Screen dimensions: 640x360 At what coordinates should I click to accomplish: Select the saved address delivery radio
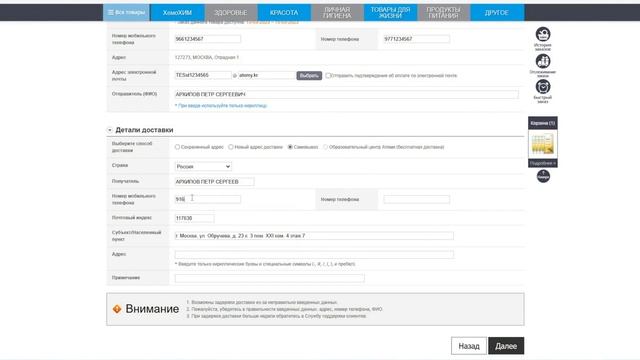[177, 147]
